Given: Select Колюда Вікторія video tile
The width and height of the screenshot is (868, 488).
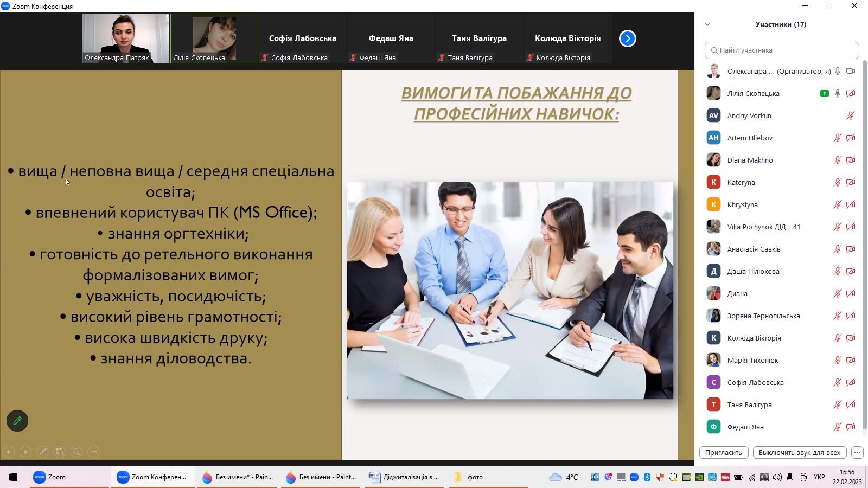Looking at the screenshot, I should [x=567, y=38].
